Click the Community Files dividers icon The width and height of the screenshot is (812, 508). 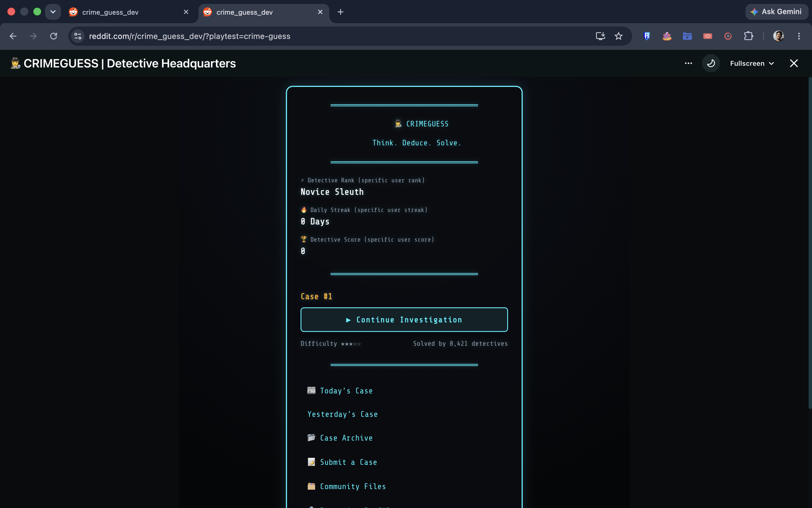point(311,486)
